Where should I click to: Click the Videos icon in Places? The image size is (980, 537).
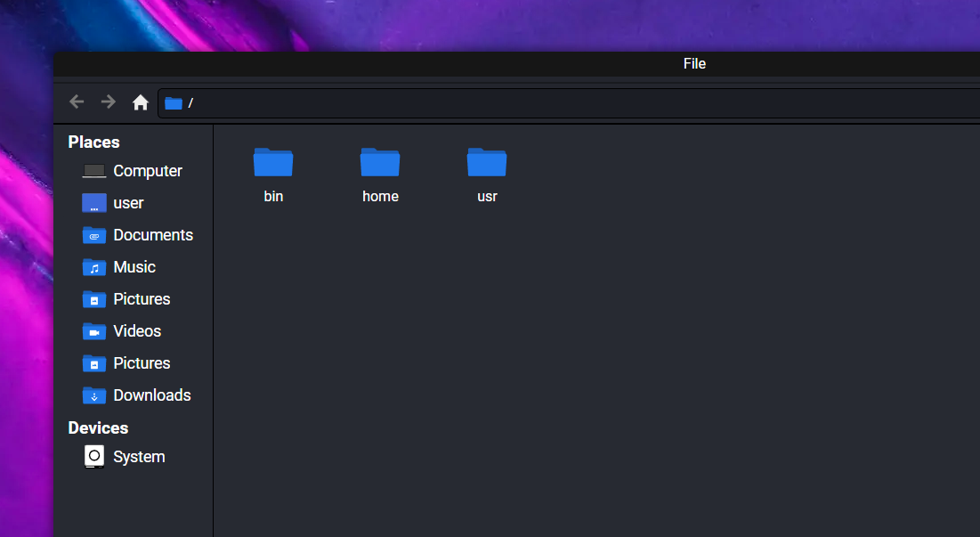tap(93, 331)
